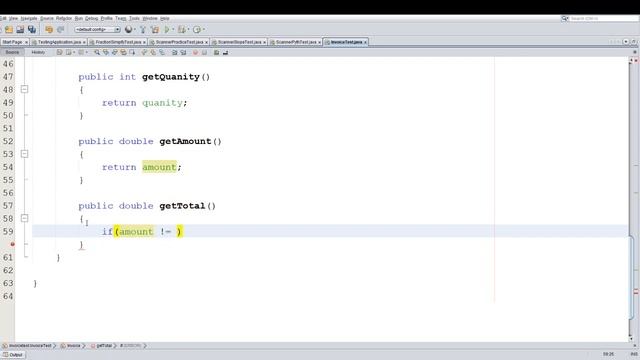Open the Tools menu
The image size is (640, 360).
(x=134, y=18)
